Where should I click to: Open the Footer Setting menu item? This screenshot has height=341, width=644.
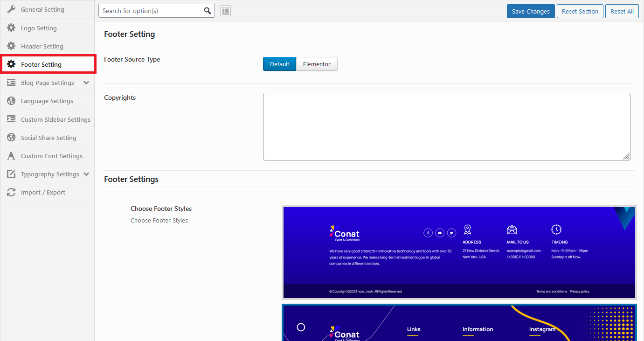42,64
